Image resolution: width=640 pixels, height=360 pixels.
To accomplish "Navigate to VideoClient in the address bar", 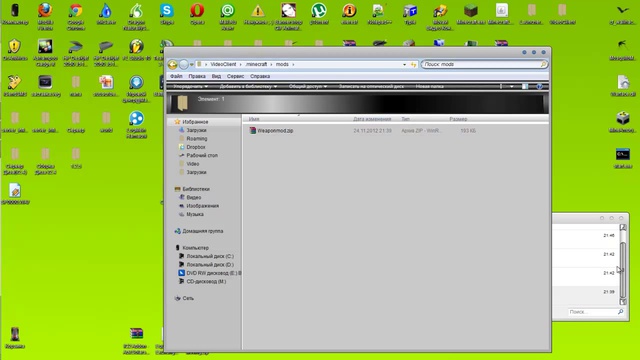I will (223, 64).
